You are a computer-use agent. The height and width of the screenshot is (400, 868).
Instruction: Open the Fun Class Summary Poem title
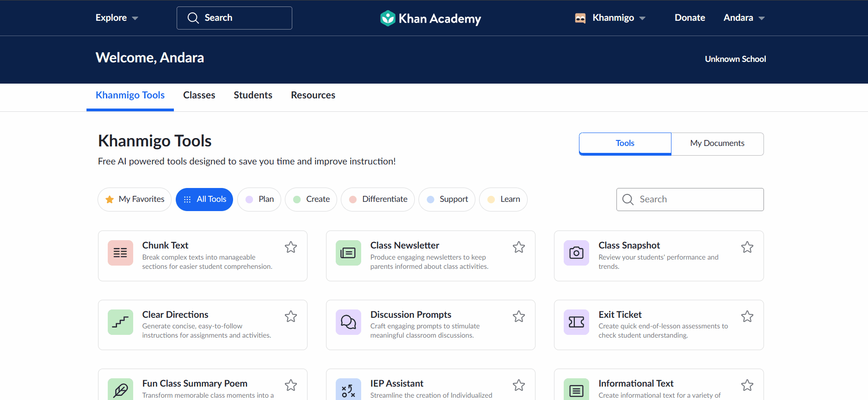click(x=195, y=383)
